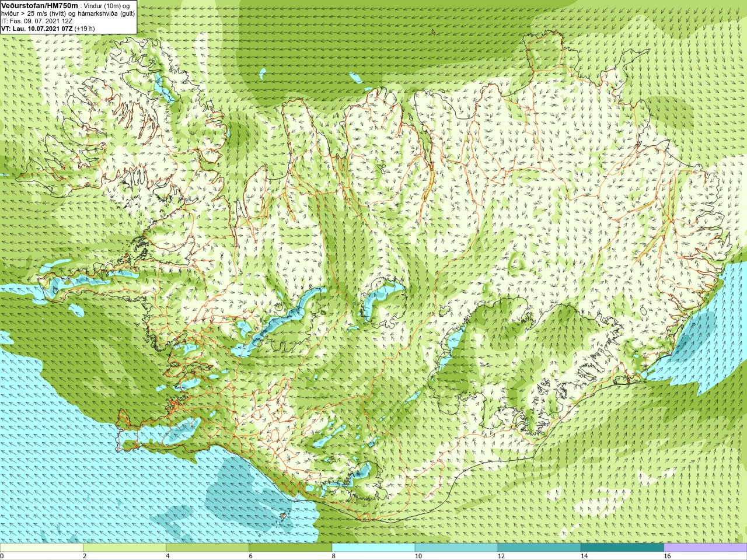Screen dimensions: 747x560
Task: Click the "Veðurstofan/HM750m" title text
Action: pyautogui.click(x=40, y=5)
